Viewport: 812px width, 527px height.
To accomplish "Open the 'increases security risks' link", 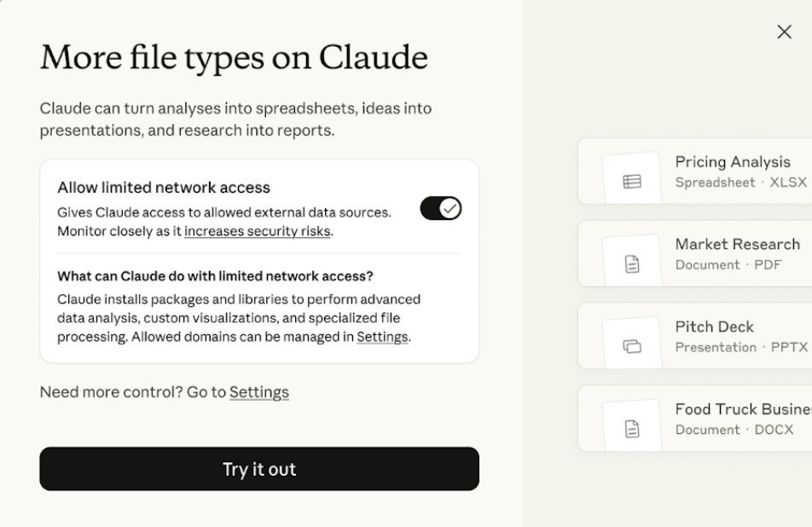I will [x=257, y=231].
